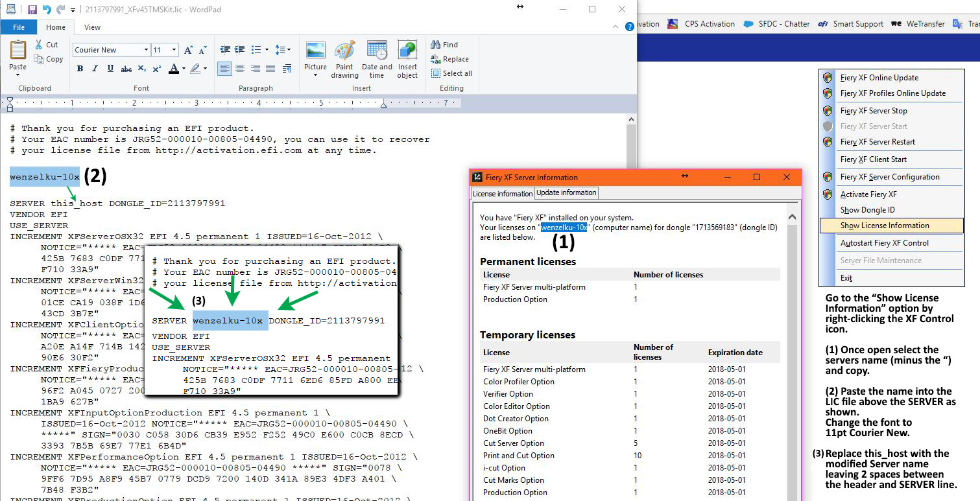Enable center text alignment

(x=239, y=67)
